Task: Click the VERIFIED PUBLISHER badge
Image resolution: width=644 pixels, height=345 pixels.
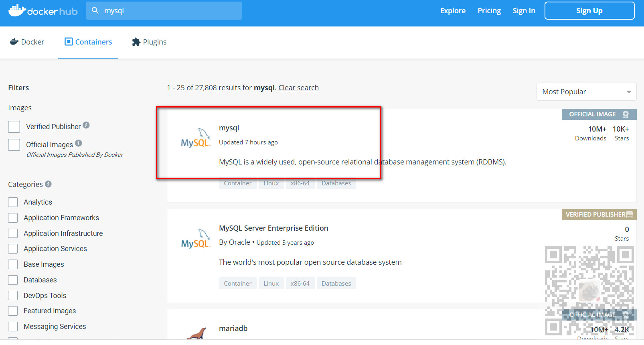Action: click(x=599, y=215)
